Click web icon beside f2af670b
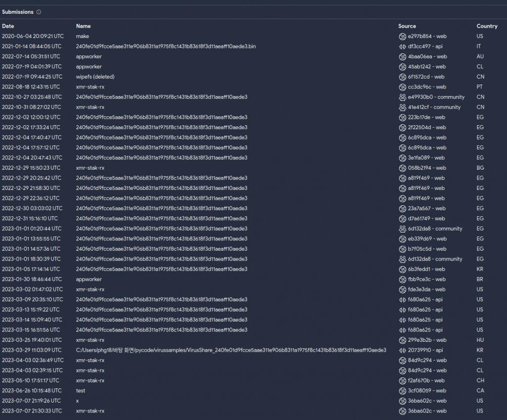The width and height of the screenshot is (507, 420). click(x=402, y=380)
